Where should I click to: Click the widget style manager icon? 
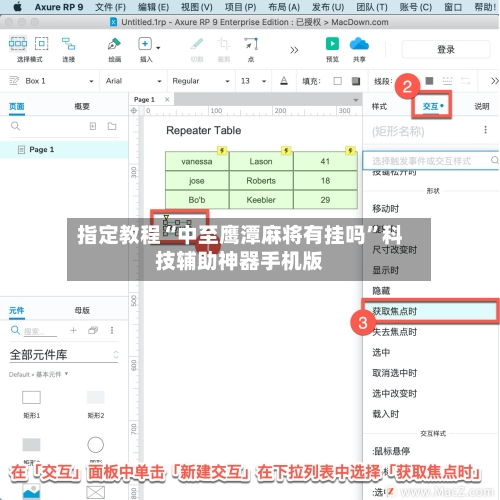(14, 81)
